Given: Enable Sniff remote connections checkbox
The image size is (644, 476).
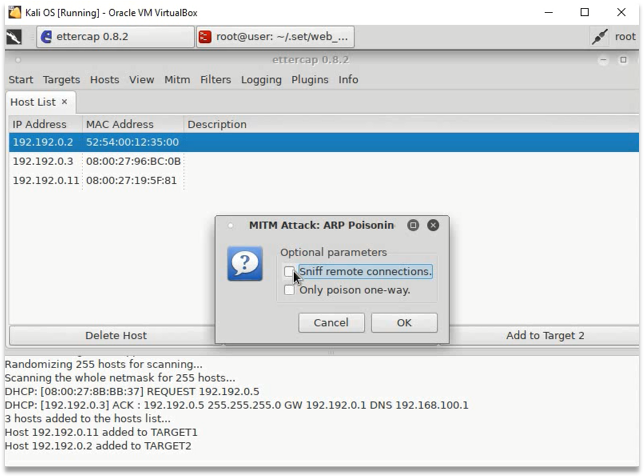Looking at the screenshot, I should 289,271.
